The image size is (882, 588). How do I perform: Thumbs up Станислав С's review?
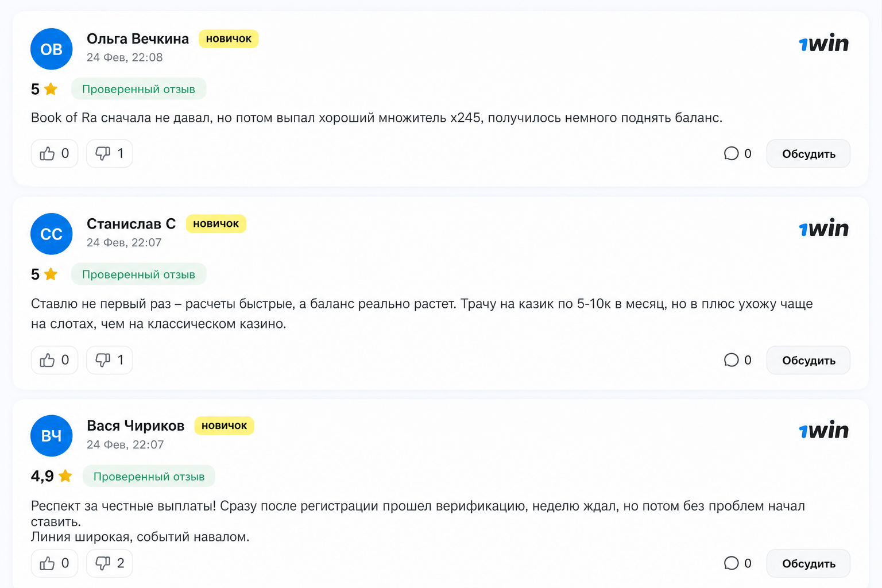(55, 360)
